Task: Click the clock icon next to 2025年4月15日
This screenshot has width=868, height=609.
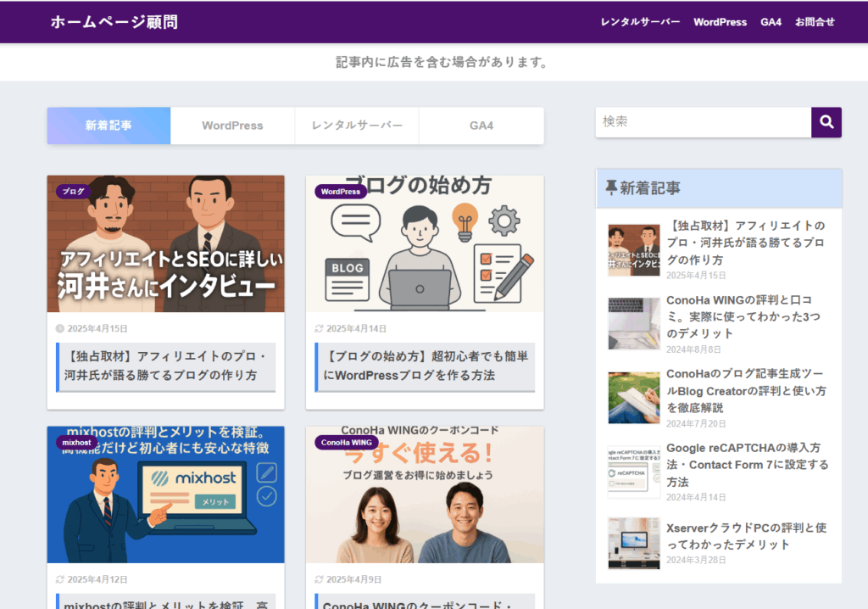Action: pyautogui.click(x=60, y=328)
